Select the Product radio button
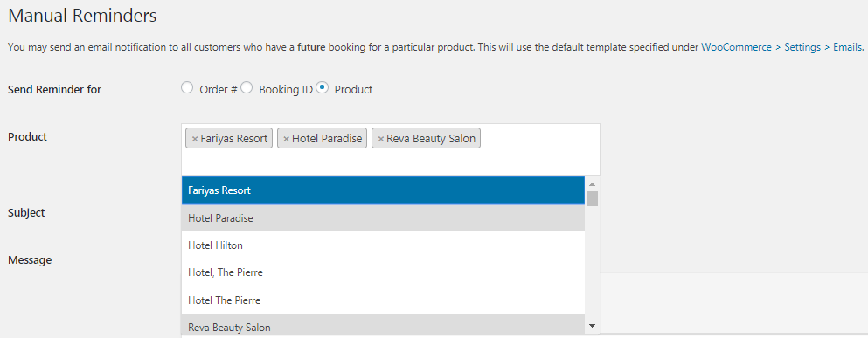Screen dimensions: 868x338 (x=323, y=87)
